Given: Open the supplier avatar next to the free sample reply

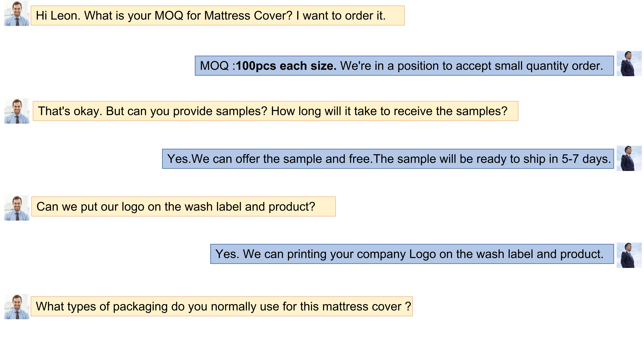Looking at the screenshot, I should (x=629, y=158).
